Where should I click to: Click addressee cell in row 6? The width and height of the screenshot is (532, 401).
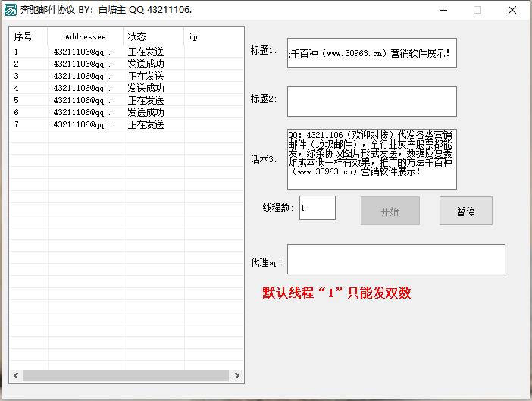click(84, 113)
